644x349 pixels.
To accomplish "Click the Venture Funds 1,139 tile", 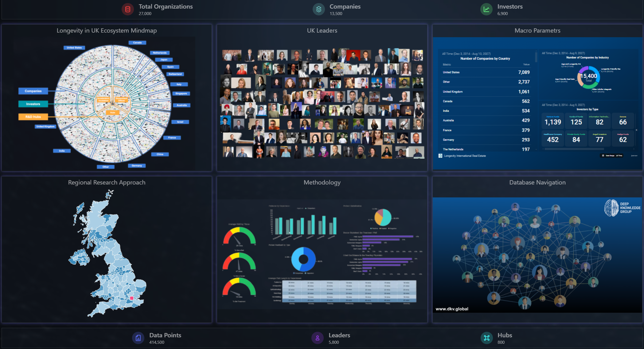I will pos(552,121).
